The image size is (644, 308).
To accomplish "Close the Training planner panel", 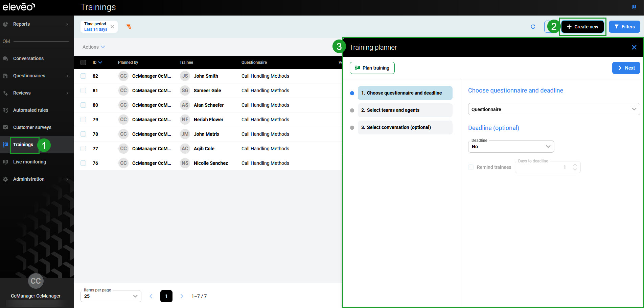I will [x=634, y=47].
